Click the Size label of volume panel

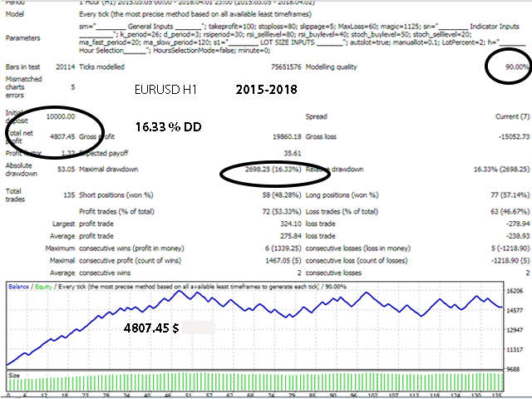[14, 376]
